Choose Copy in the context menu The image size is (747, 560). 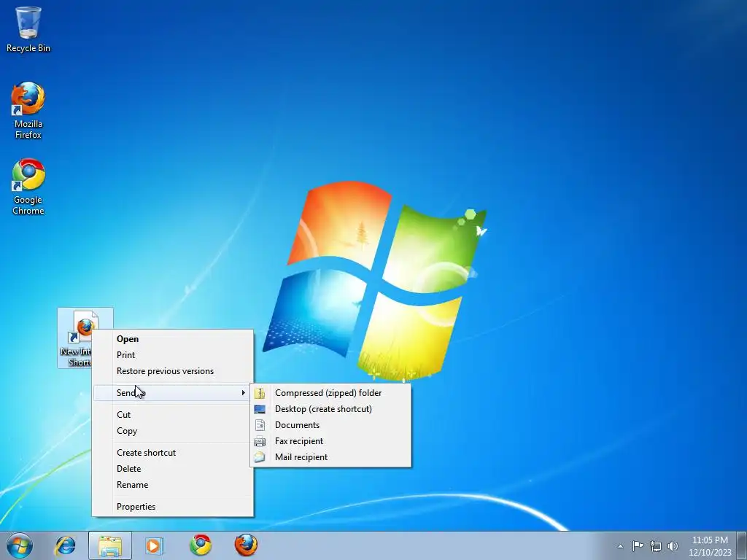pyautogui.click(x=172, y=431)
